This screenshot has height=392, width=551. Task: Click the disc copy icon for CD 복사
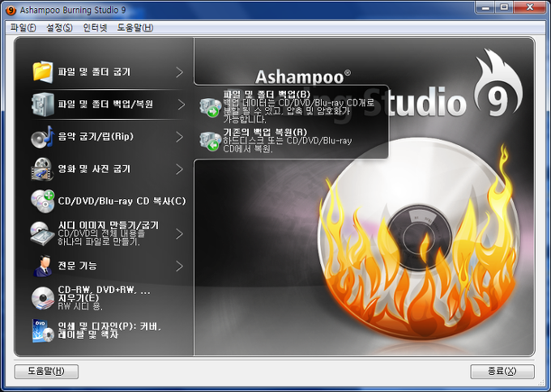[x=43, y=202]
